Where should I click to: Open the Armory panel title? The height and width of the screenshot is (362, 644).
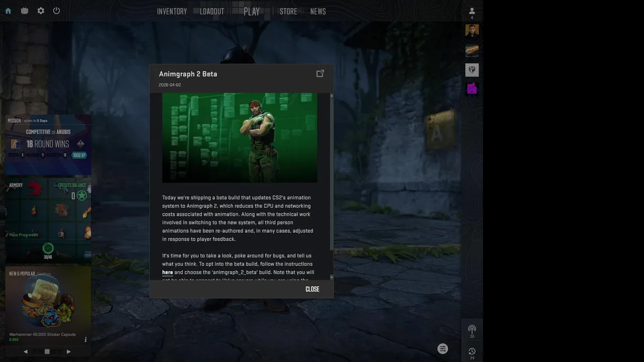16,185
